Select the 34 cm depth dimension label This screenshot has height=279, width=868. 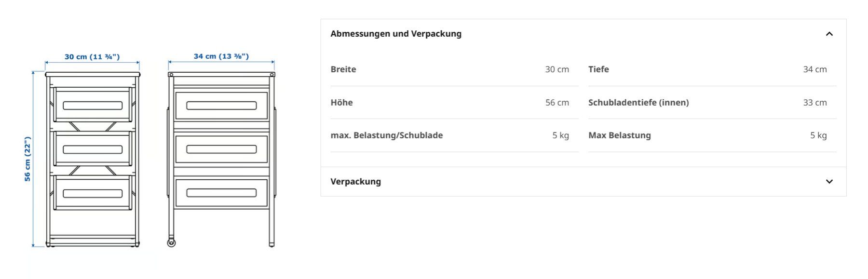click(221, 56)
